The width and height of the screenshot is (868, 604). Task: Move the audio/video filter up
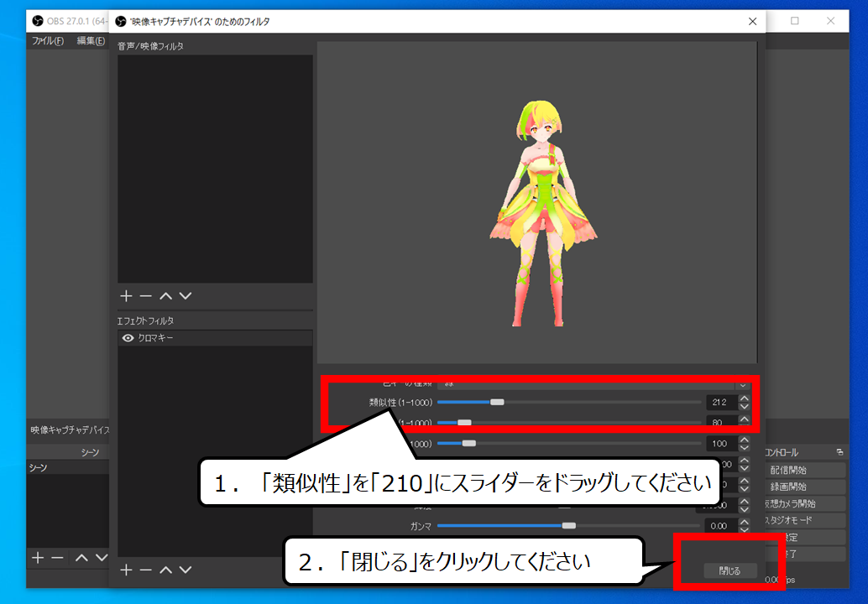165,296
